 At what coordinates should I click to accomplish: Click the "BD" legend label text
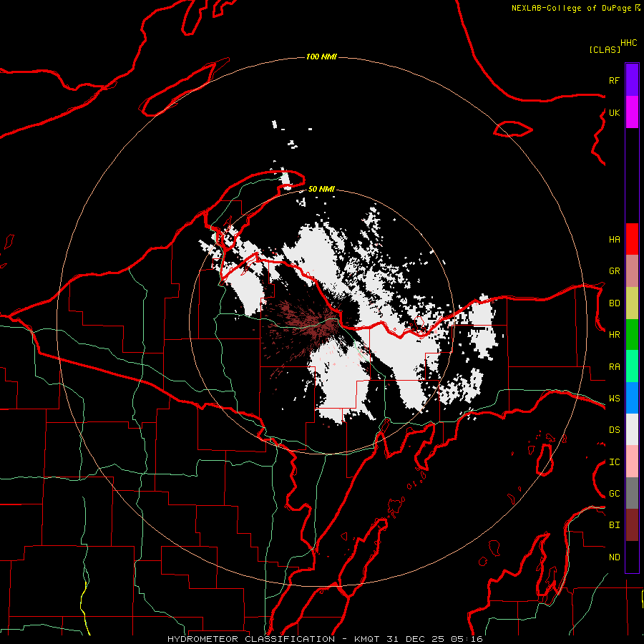(x=614, y=303)
